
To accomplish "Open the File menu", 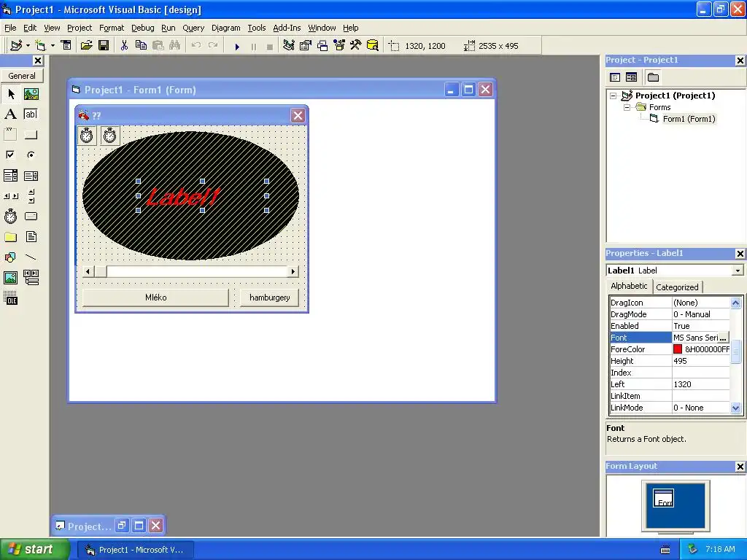I will coord(10,28).
